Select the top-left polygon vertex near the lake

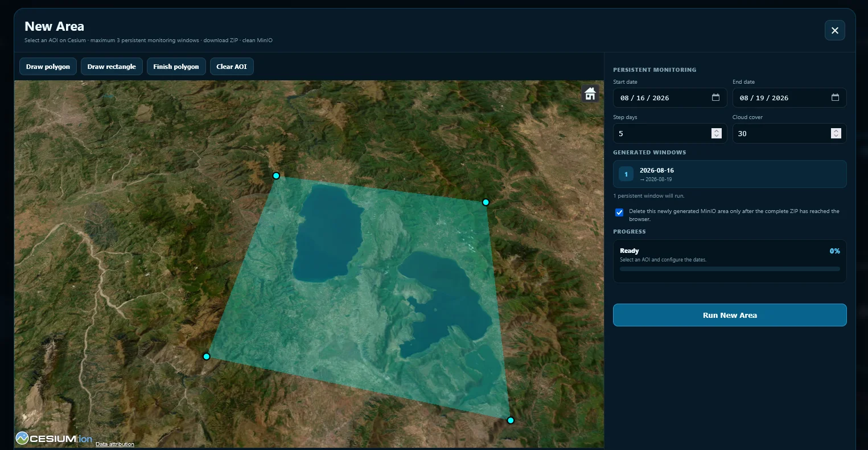click(x=276, y=175)
